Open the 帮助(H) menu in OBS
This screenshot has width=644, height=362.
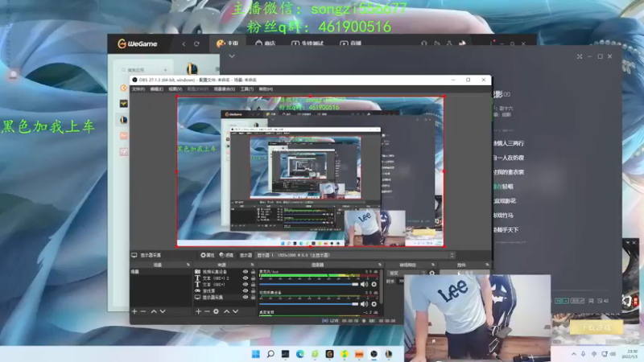266,89
